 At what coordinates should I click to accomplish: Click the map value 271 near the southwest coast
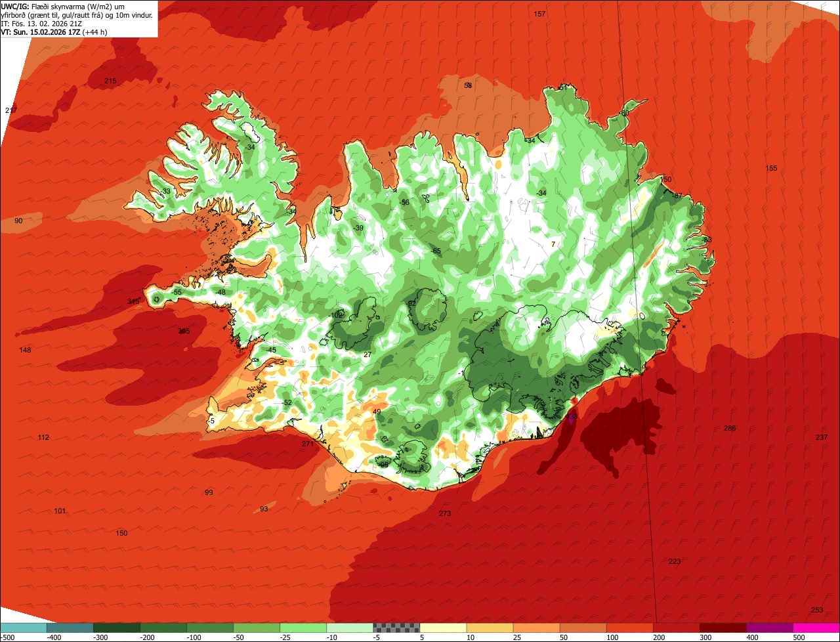[308, 444]
